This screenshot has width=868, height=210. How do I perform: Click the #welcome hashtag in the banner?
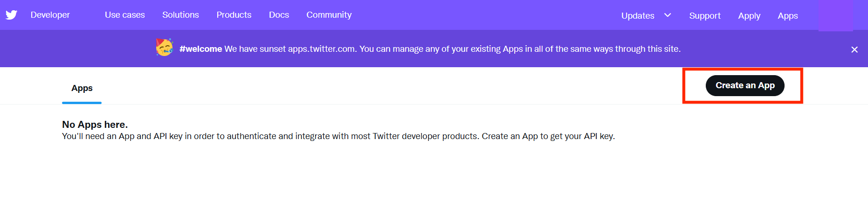(200, 49)
